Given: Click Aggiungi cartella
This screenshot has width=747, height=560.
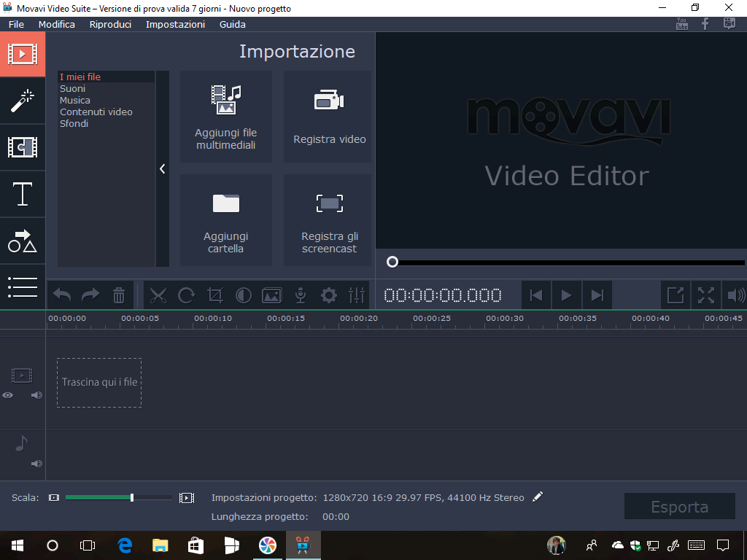Looking at the screenshot, I should coord(226,220).
